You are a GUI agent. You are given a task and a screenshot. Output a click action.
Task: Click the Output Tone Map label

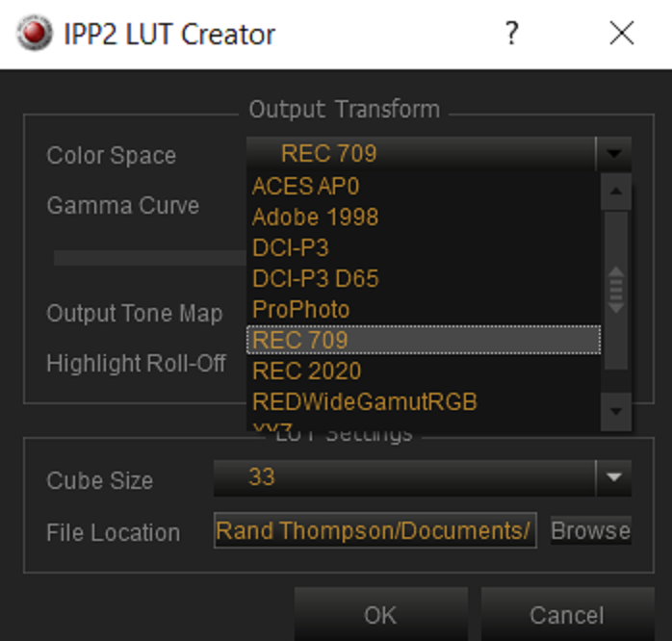click(x=135, y=313)
